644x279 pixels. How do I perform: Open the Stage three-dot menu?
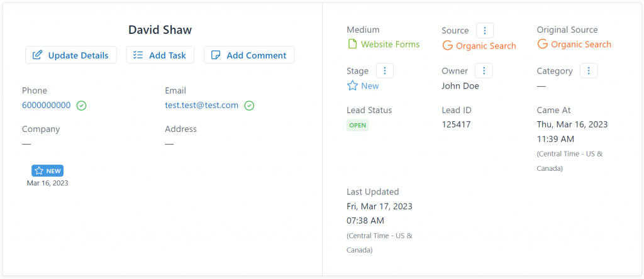click(385, 70)
